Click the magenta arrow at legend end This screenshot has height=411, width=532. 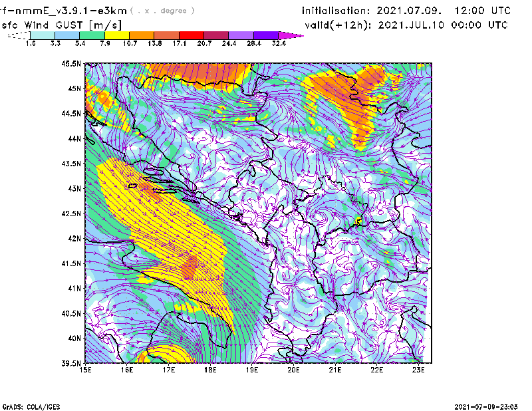[x=291, y=35]
